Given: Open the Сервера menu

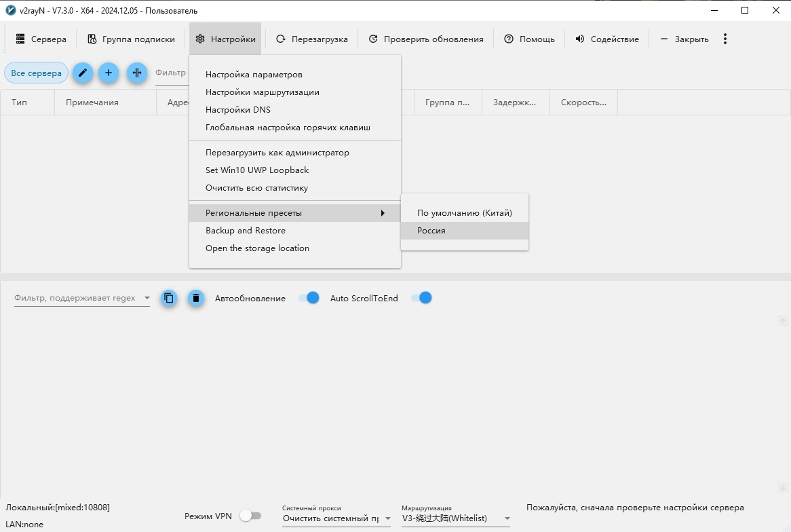Looking at the screenshot, I should coord(41,39).
